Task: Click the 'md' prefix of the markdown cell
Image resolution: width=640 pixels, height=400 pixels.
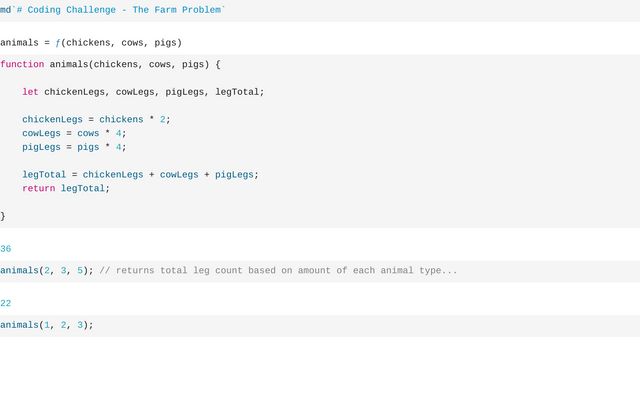Action: 5,10
